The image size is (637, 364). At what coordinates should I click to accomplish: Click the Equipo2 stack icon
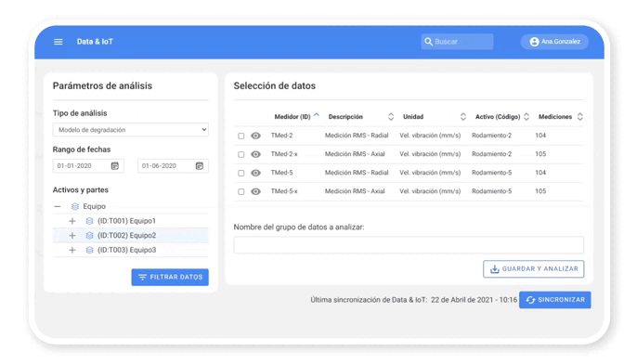coord(90,236)
